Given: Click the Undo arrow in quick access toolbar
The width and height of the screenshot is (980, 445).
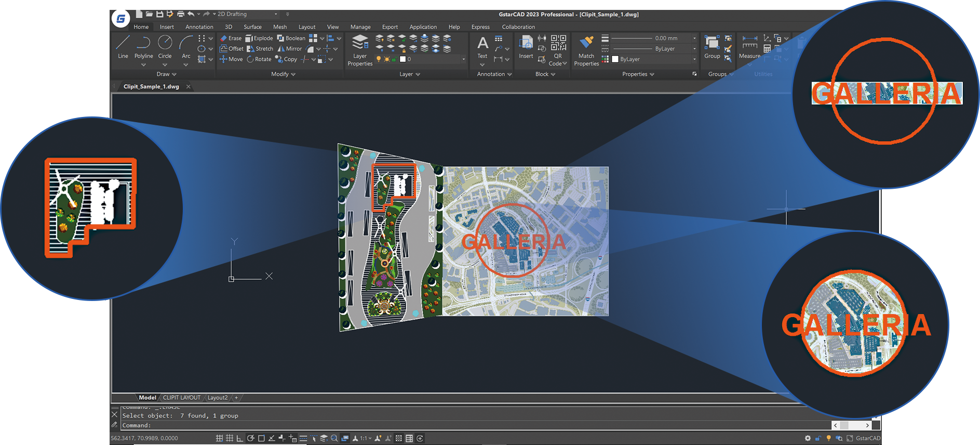Looking at the screenshot, I should [191, 14].
